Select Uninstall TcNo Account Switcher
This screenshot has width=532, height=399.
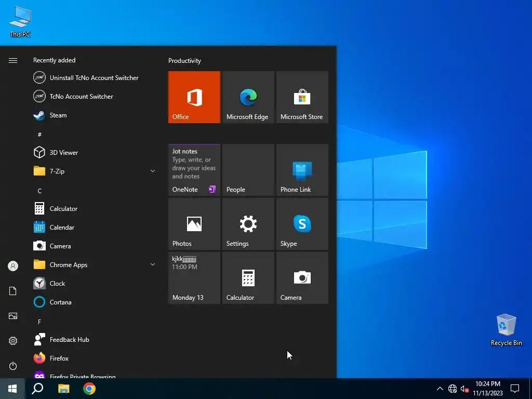(95, 78)
